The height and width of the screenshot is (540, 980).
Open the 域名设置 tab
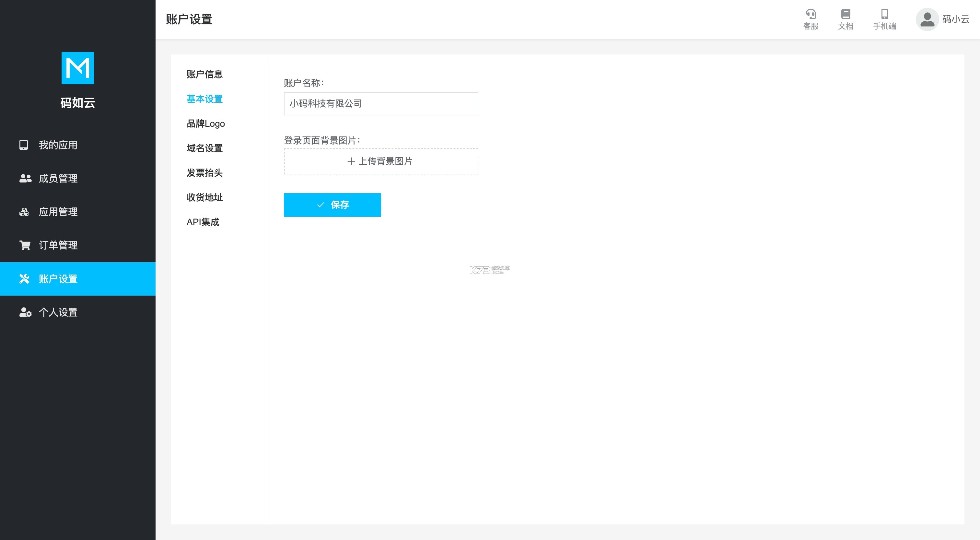point(205,148)
